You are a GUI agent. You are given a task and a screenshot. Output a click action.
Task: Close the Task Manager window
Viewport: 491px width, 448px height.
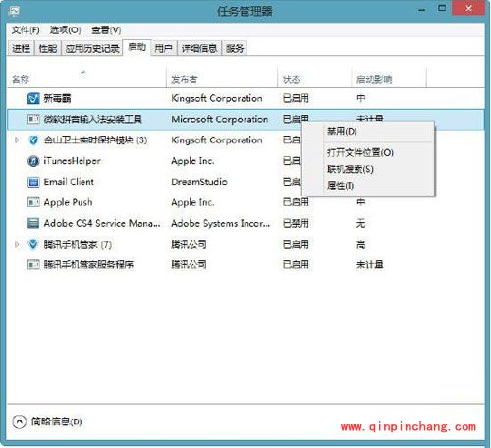468,8
